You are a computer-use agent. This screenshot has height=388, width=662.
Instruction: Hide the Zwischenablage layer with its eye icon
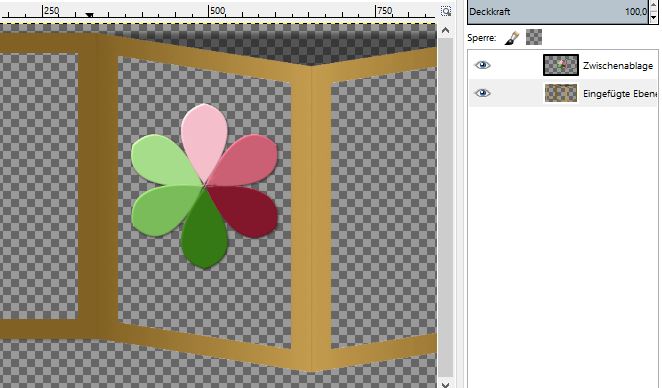pos(482,65)
